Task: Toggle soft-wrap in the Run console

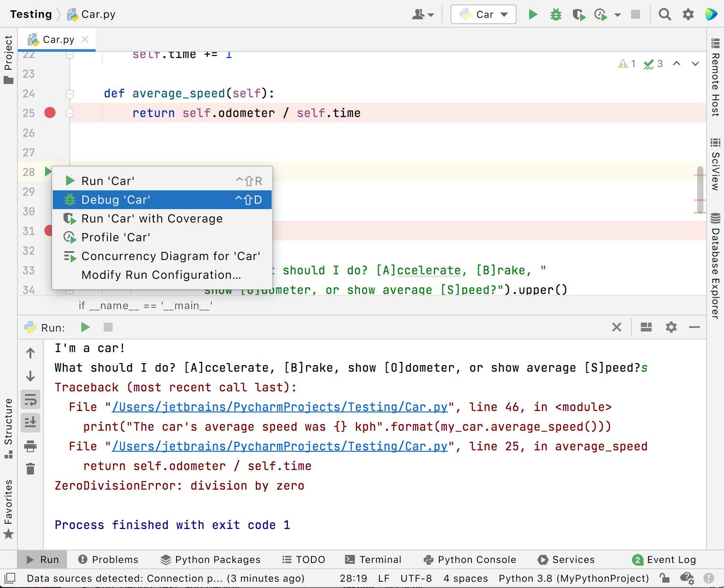Action: (30, 399)
